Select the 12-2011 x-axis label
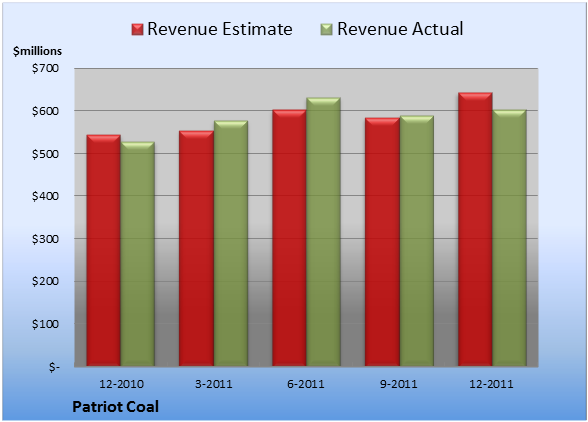The image size is (588, 422). coord(491,384)
